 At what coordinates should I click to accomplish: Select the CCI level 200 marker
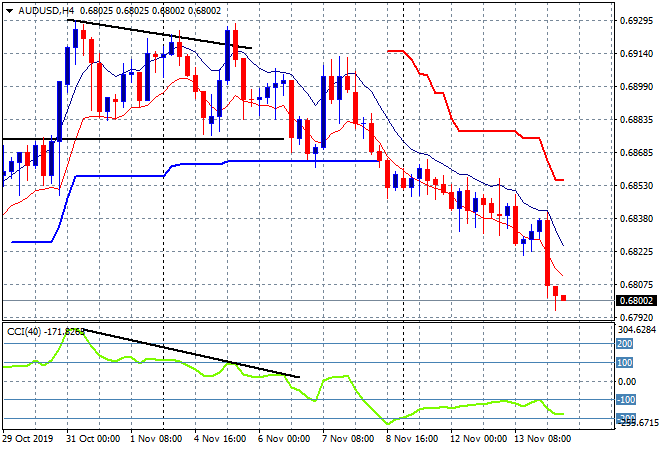pos(625,344)
